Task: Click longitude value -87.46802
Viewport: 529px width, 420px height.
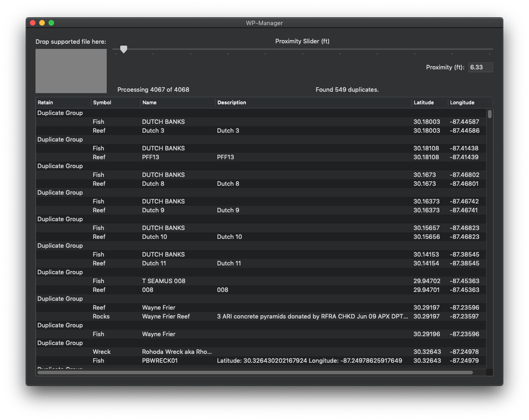Action: 464,175
